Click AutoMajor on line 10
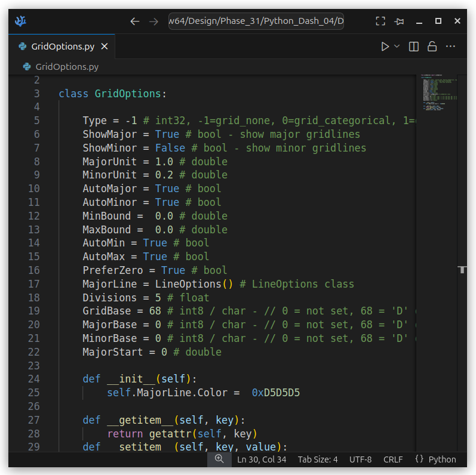This screenshot has height=475, width=476. coord(110,189)
